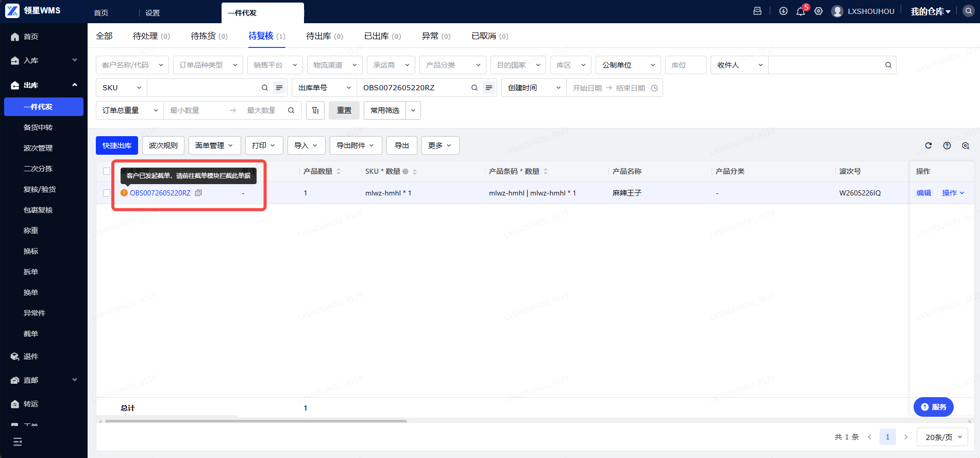Image resolution: width=980 pixels, height=458 pixels.
Task: Open 承运商 dropdown
Action: (391, 65)
